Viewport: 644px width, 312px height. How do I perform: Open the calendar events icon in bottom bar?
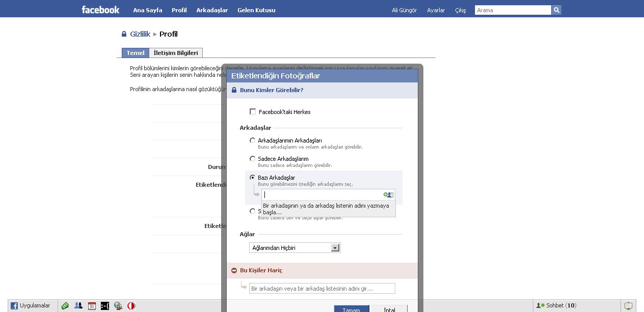pyautogui.click(x=92, y=306)
